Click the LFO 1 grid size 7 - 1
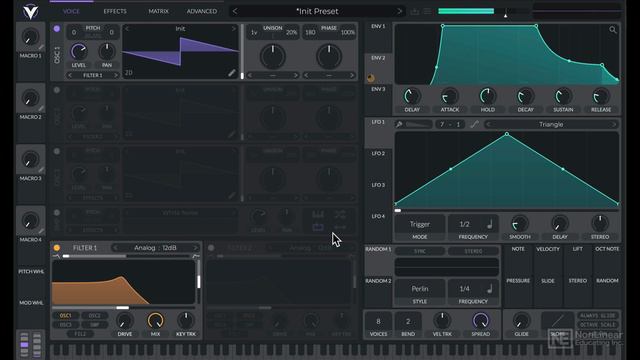Screen dimensions: 640x360 click(450, 124)
